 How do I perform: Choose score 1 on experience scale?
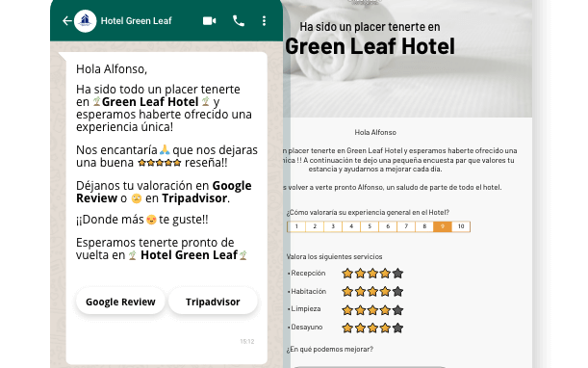click(296, 226)
